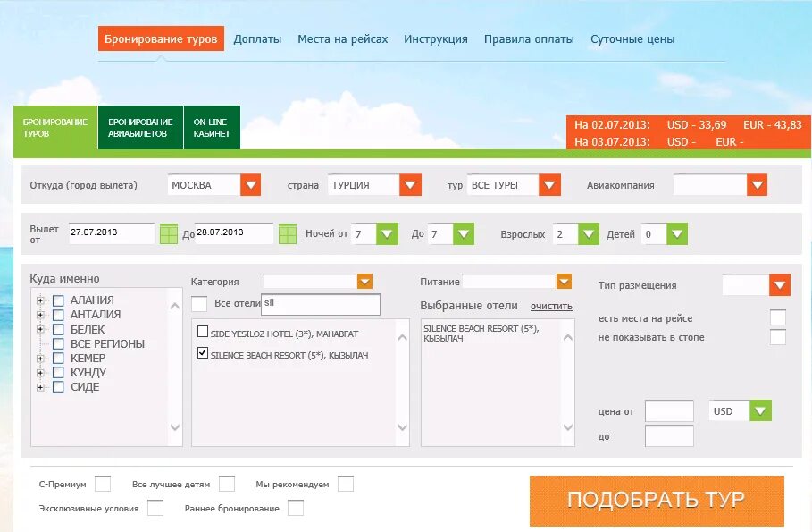812x532 pixels.
Task: Focus the До date field 28.07.2013
Action: tap(234, 233)
